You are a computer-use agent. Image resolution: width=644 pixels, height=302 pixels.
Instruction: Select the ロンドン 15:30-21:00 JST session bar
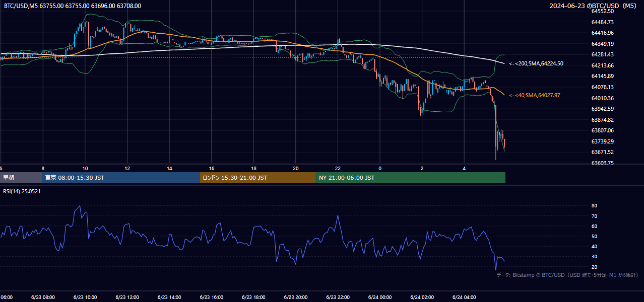click(x=258, y=178)
